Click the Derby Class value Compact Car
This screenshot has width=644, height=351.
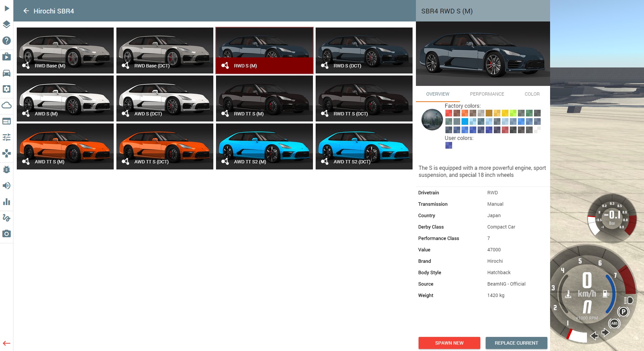pos(501,227)
